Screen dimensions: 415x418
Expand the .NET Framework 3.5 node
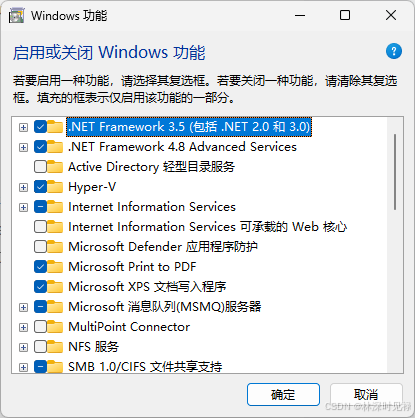pyautogui.click(x=23, y=127)
